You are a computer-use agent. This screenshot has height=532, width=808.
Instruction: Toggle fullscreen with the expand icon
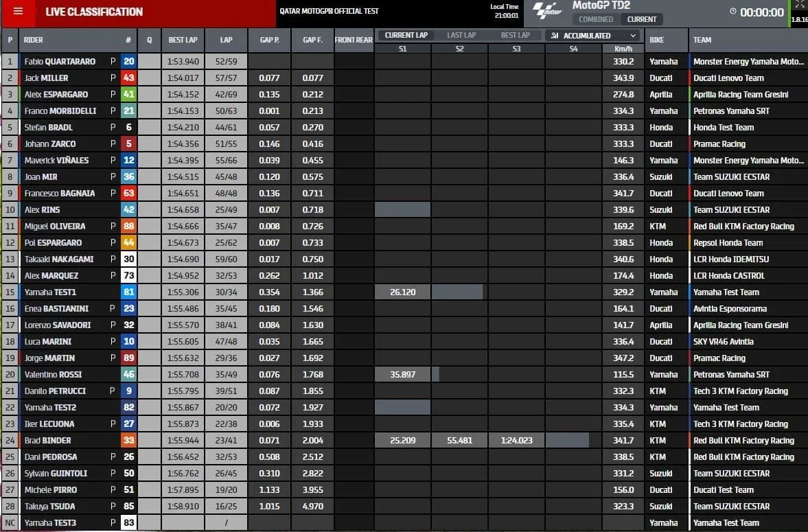pyautogui.click(x=800, y=4)
